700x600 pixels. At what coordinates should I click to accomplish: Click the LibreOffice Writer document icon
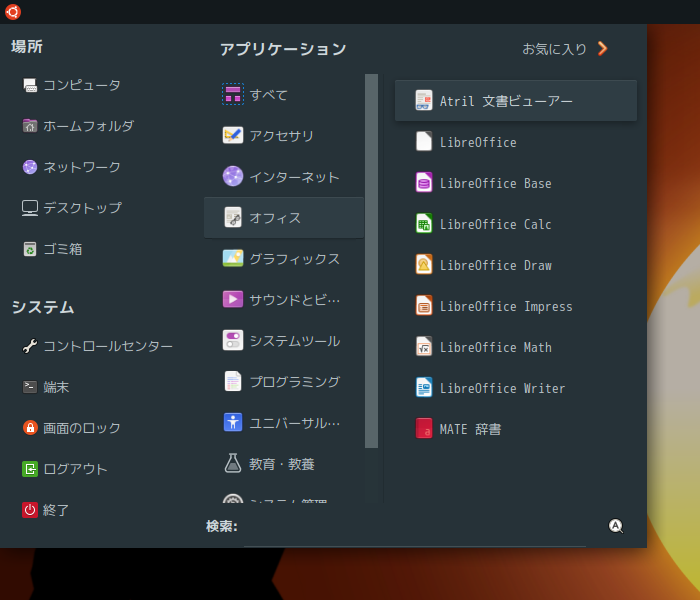tap(424, 388)
